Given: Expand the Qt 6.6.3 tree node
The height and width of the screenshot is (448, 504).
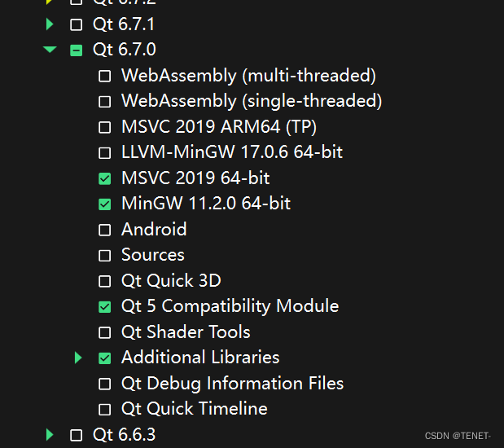Looking at the screenshot, I should pyautogui.click(x=50, y=434).
